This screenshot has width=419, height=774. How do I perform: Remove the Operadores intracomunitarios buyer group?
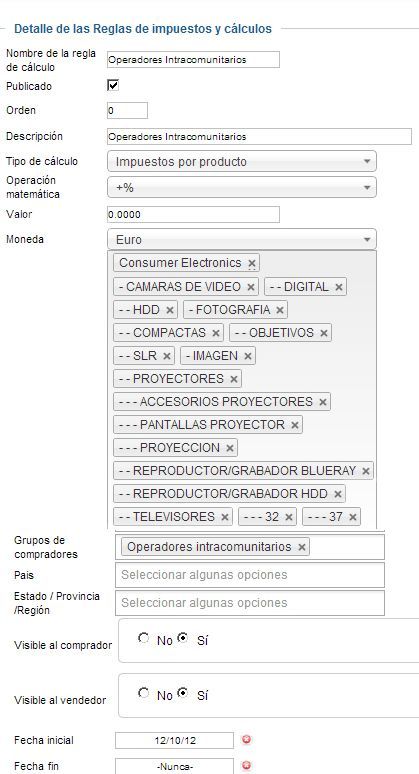(x=302, y=547)
